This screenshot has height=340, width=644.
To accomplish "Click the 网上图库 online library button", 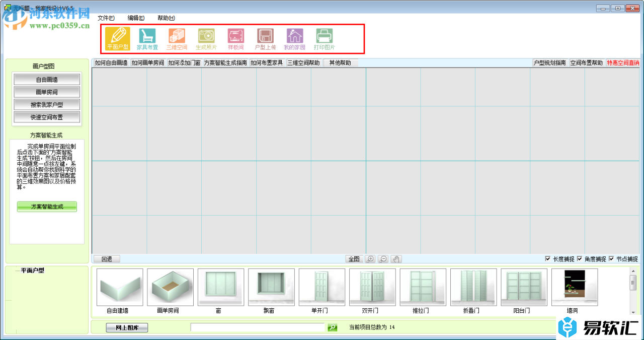I will point(127,328).
